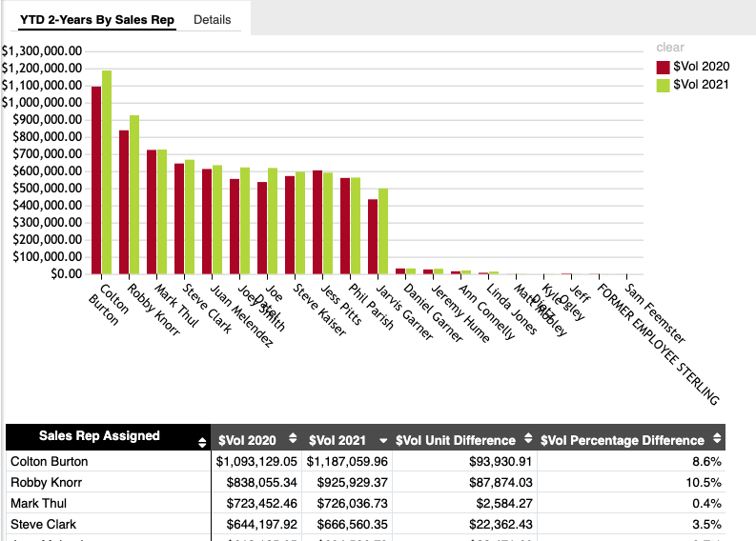Click the green $Vol 2021 legend swatch

pos(663,85)
